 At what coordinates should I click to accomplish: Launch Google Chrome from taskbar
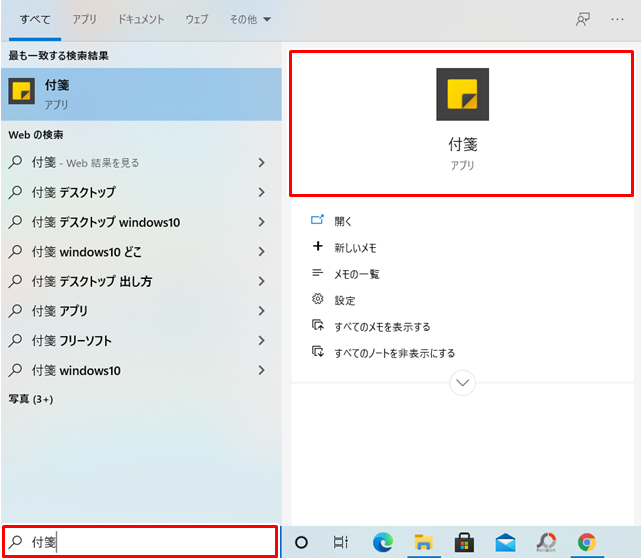pos(587,542)
